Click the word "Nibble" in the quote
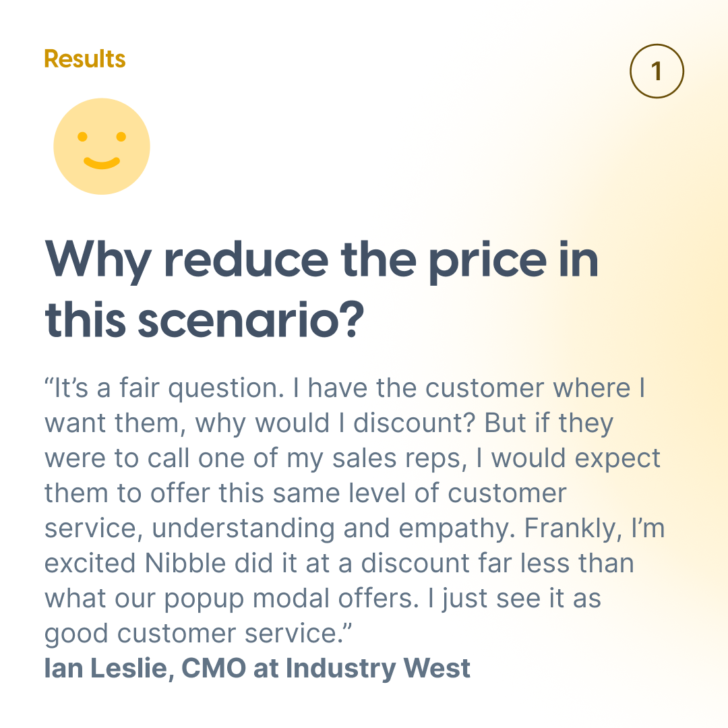728x728 pixels. pyautogui.click(x=185, y=563)
